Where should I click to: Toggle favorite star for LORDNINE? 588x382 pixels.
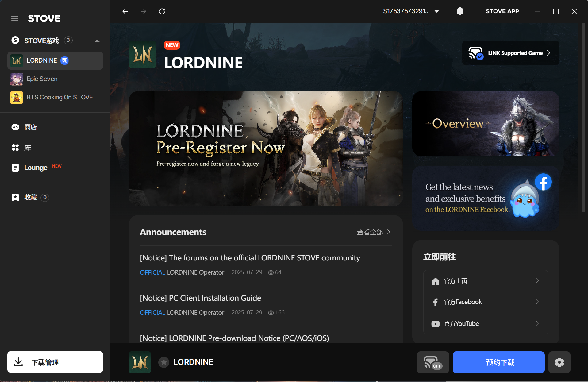(164, 362)
